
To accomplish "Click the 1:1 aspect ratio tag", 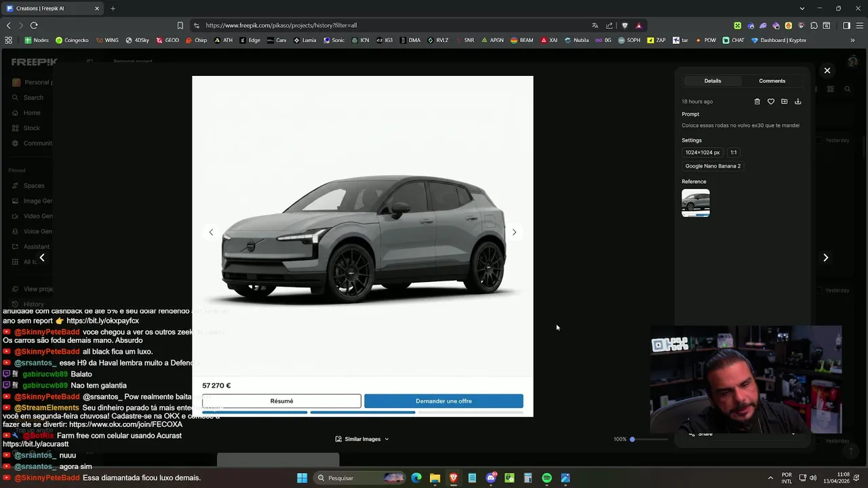I will [x=733, y=152].
